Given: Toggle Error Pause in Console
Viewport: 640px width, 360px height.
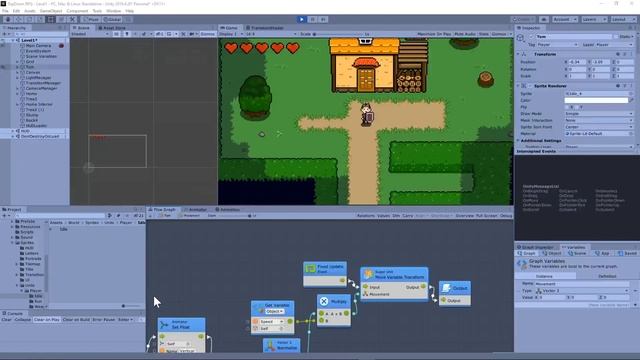Looking at the screenshot, I should pos(103,320).
